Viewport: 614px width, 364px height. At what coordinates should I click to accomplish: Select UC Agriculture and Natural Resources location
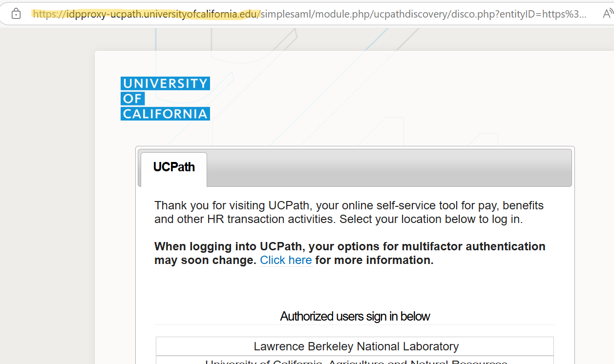pyautogui.click(x=356, y=362)
